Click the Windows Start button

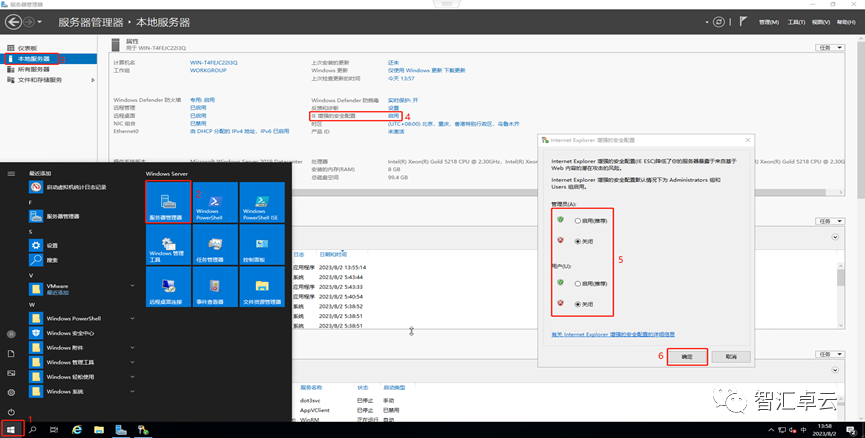point(11,429)
